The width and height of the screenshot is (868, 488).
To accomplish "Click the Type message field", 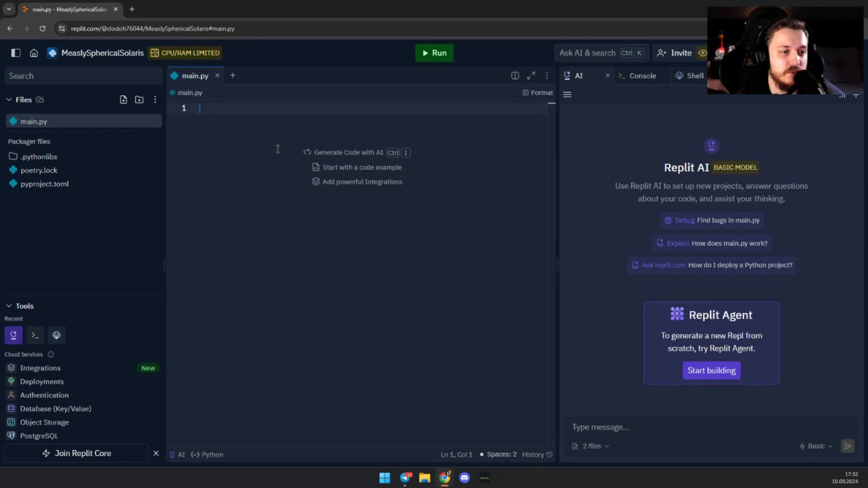I will click(x=712, y=427).
